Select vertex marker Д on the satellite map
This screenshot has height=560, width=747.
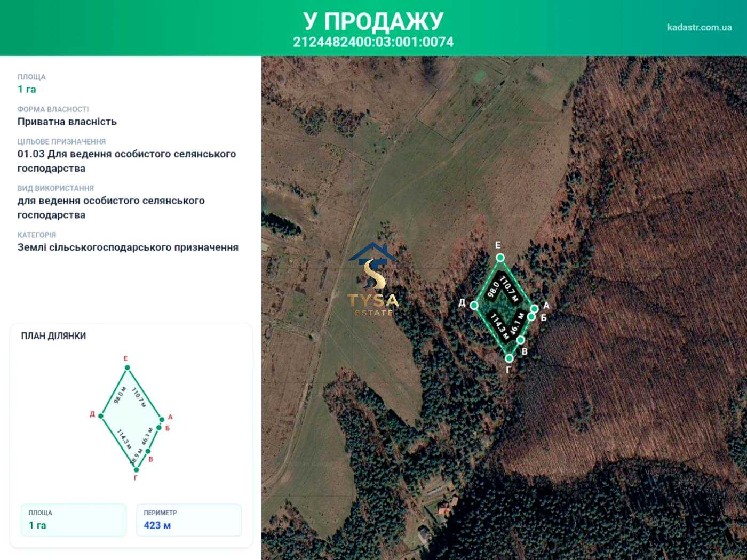click(474, 305)
